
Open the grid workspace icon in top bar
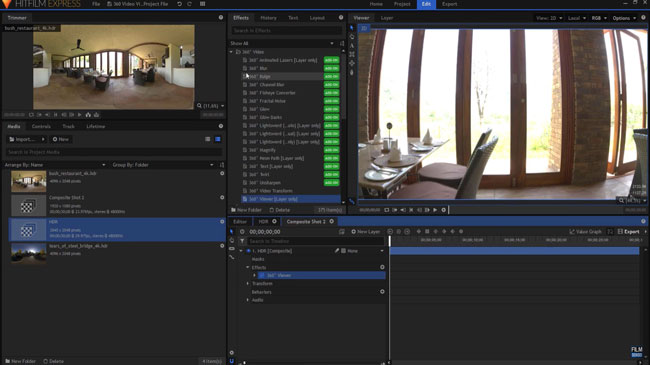(x=202, y=4)
